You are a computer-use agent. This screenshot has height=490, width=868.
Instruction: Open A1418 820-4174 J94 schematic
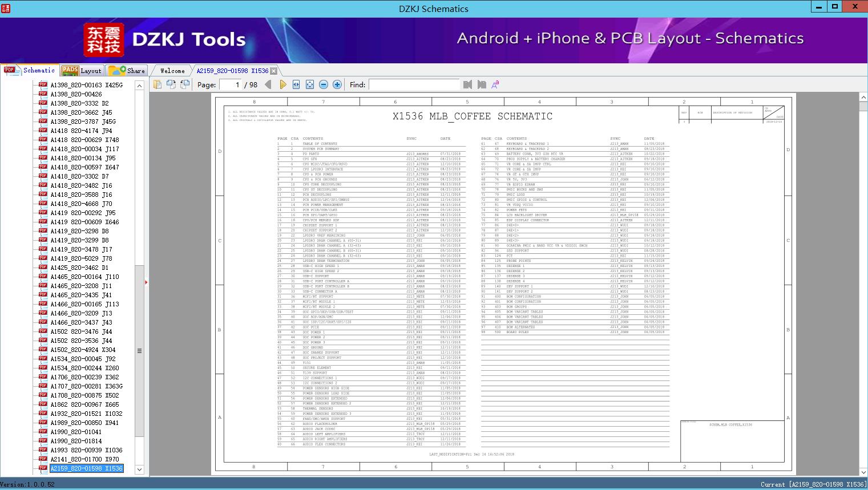pos(81,131)
